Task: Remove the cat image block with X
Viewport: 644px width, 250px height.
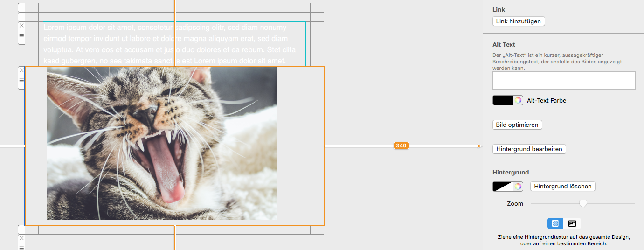Action: coord(21,70)
